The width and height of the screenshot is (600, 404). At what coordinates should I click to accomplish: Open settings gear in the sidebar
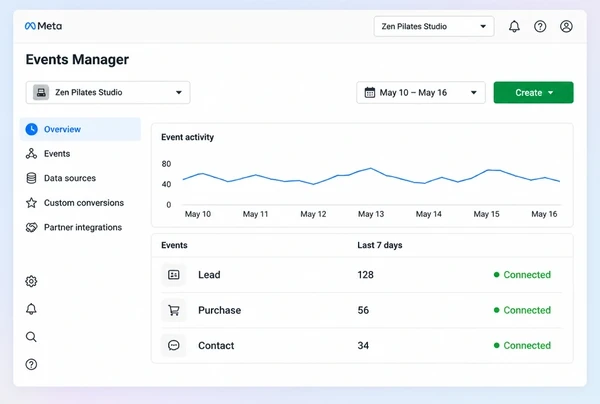click(31, 281)
